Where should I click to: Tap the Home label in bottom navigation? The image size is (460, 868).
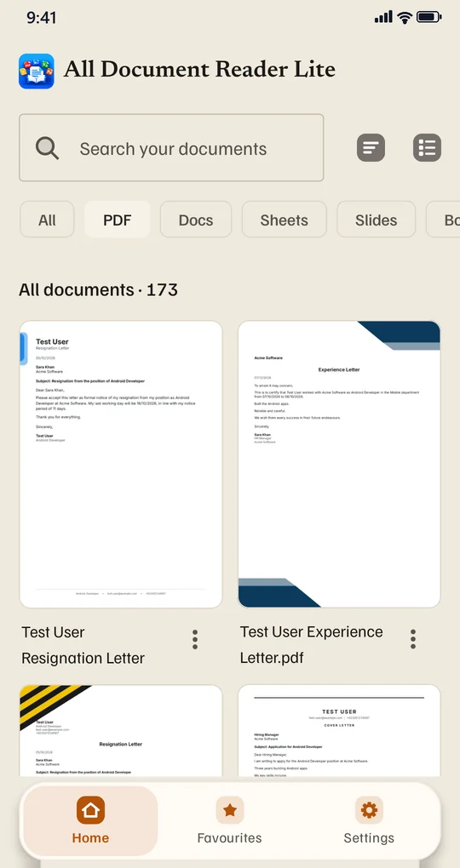tap(91, 837)
